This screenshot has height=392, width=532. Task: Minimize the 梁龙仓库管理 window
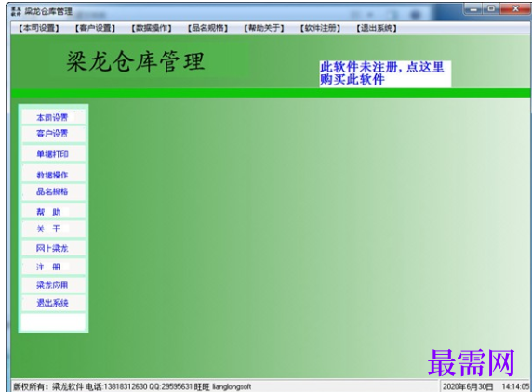click(473, 8)
